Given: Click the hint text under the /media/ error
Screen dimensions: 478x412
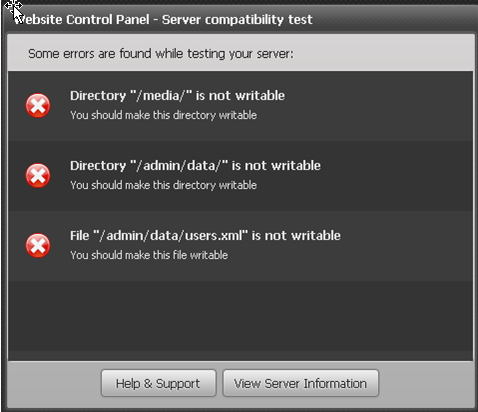Looking at the screenshot, I should pos(163,115).
